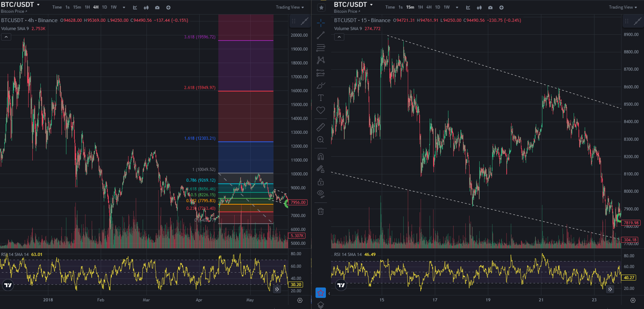644x309 pixels.
Task: Click left chart floating toolbar drag handle
Action: pyautogui.click(x=293, y=21)
